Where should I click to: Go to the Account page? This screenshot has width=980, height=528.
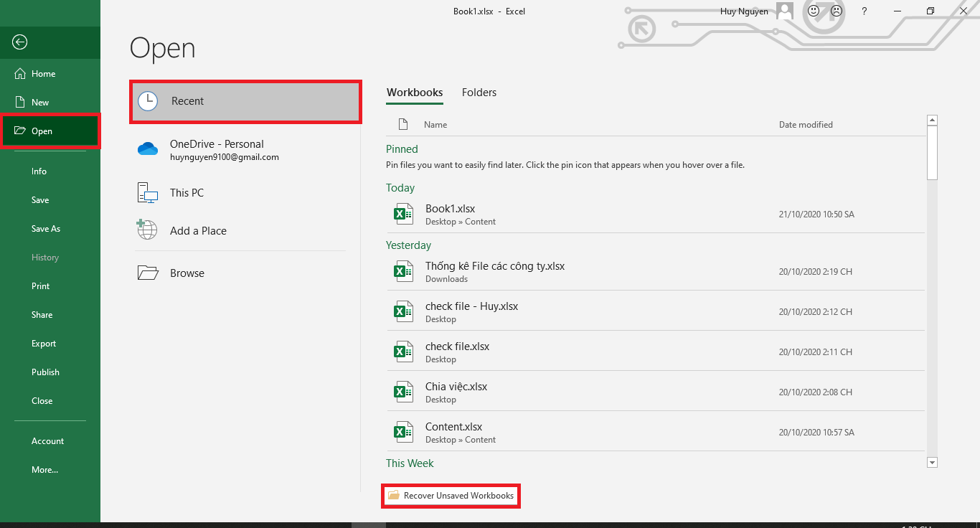coord(47,441)
